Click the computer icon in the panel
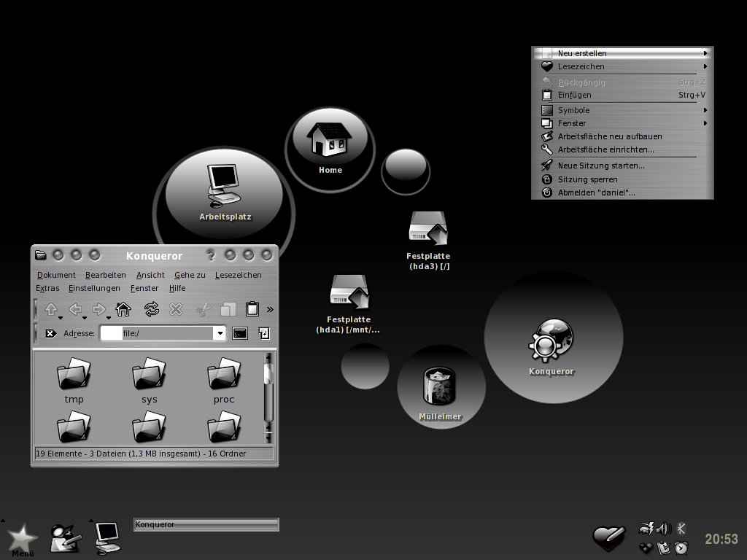Screen dimensions: 747x560 (x=108, y=538)
